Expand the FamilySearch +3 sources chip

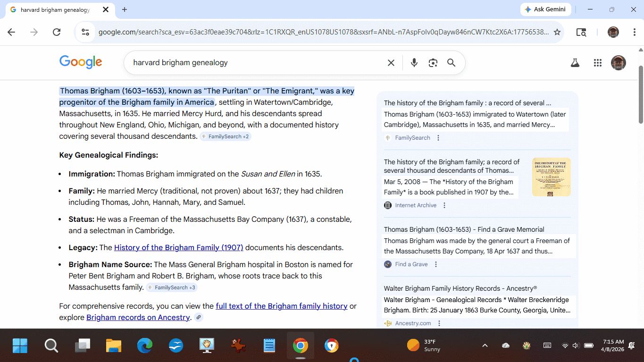[171, 287]
